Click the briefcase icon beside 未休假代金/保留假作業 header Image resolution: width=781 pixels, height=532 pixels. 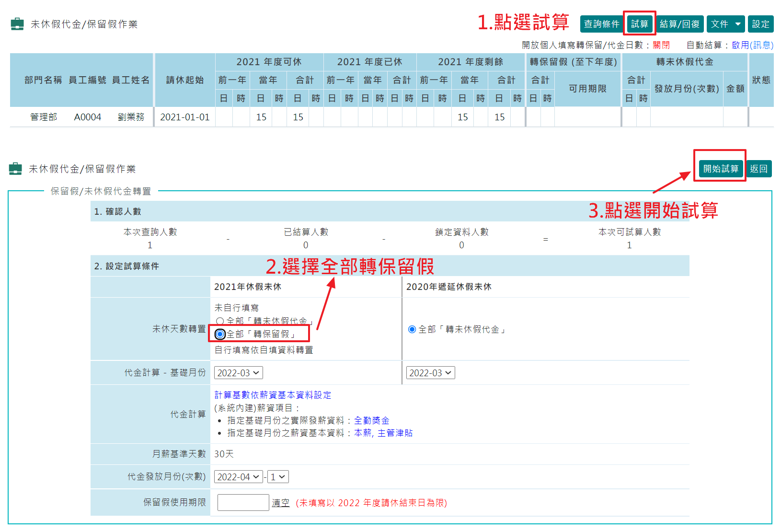[x=17, y=24]
